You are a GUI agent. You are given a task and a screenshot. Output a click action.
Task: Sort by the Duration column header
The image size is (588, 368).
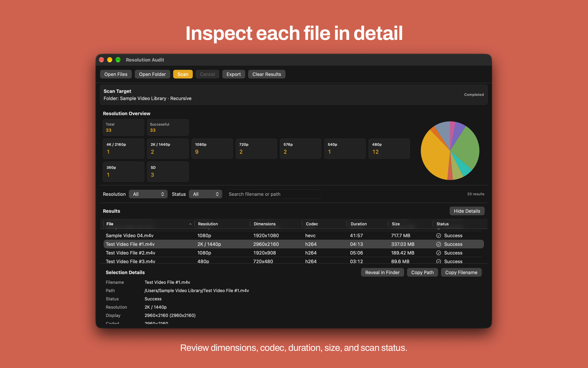(x=367, y=224)
